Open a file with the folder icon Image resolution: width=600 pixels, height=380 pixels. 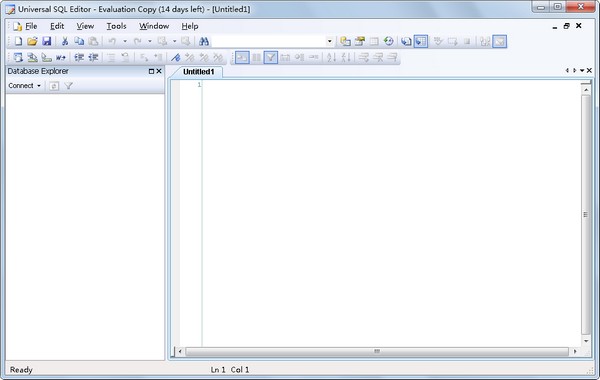point(32,41)
